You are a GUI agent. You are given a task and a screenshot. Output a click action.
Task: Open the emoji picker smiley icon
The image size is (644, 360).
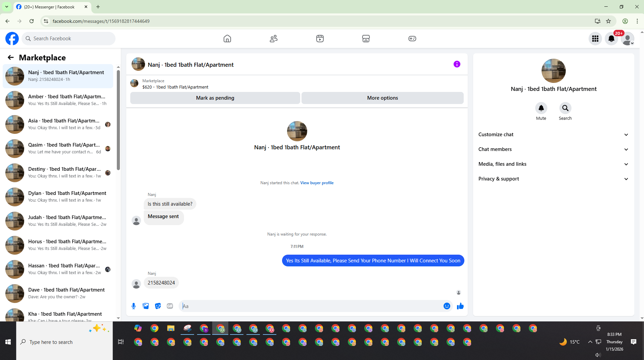point(447,306)
